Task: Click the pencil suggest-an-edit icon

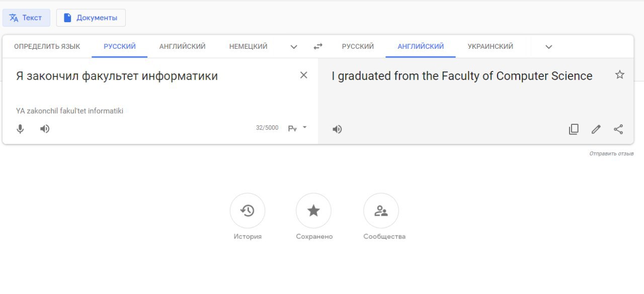Action: pos(596,129)
